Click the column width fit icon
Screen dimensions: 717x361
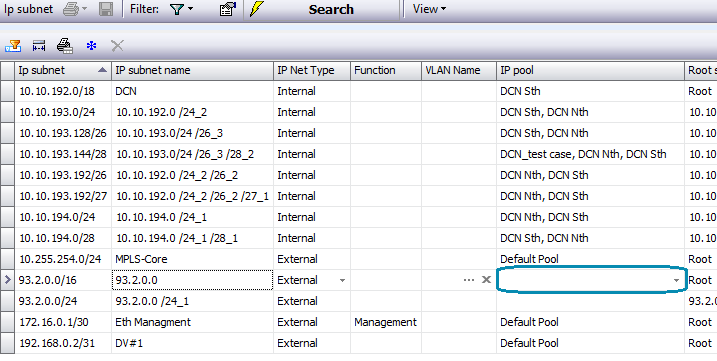point(39,46)
